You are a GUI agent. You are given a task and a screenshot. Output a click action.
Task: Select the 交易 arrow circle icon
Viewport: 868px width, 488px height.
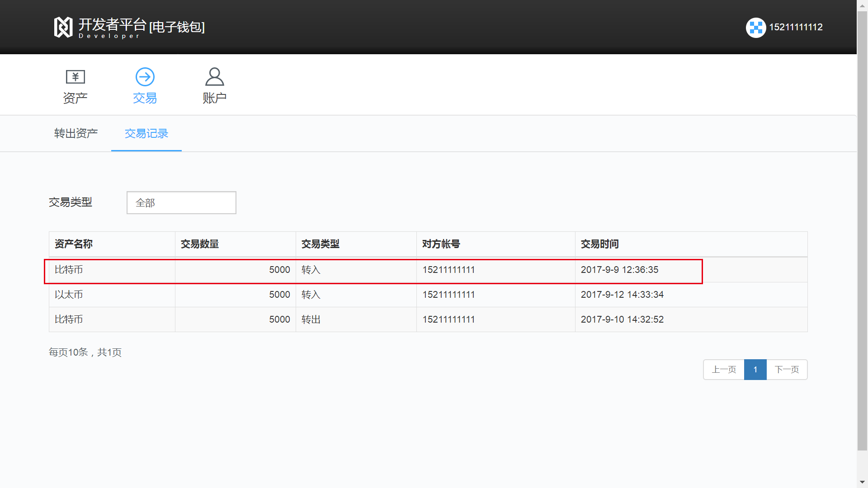(x=145, y=77)
